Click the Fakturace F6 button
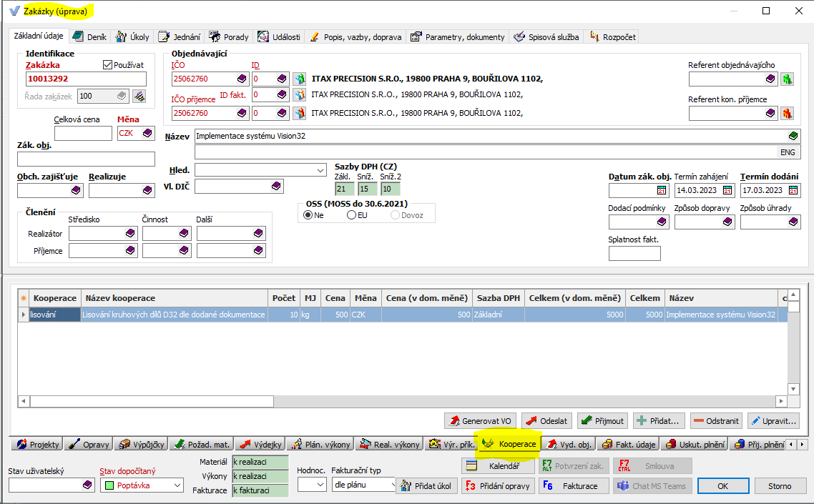Screen dimensions: 814x504 click(574, 486)
